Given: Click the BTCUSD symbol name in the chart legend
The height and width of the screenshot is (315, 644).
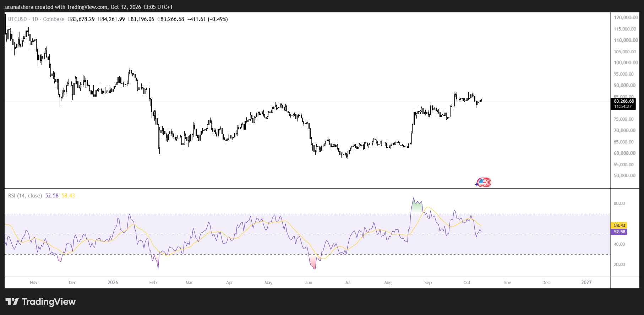Looking at the screenshot, I should point(17,19).
